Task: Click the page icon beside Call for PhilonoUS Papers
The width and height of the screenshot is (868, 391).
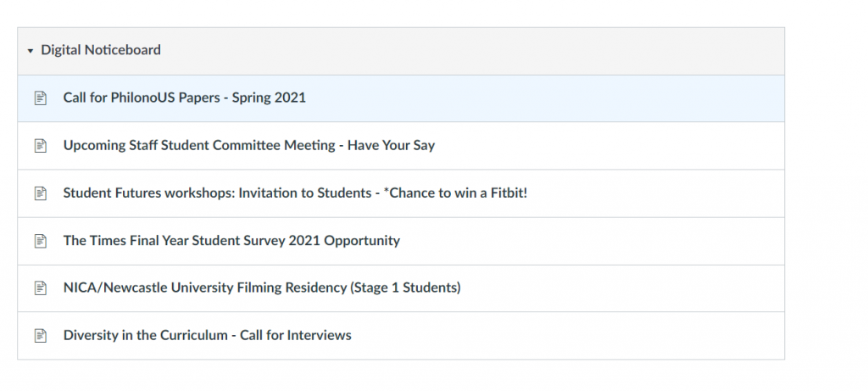Action: 40,98
